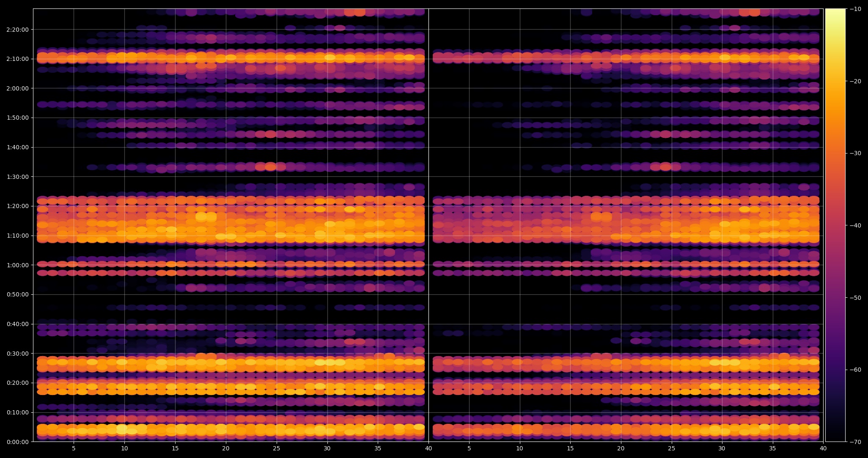Click the 0:00:00 origin time label
The width and height of the screenshot is (868, 458).
tap(17, 442)
